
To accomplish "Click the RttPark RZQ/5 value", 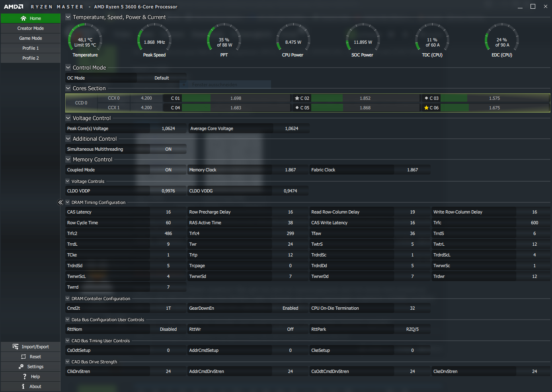I will pyautogui.click(x=412, y=329).
